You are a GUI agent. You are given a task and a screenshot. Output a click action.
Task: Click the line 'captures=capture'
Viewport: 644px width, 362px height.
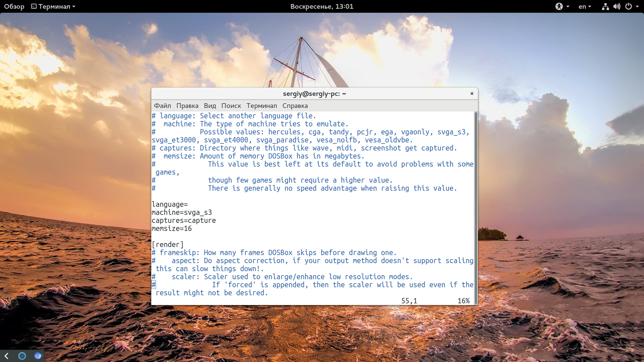coord(184,221)
